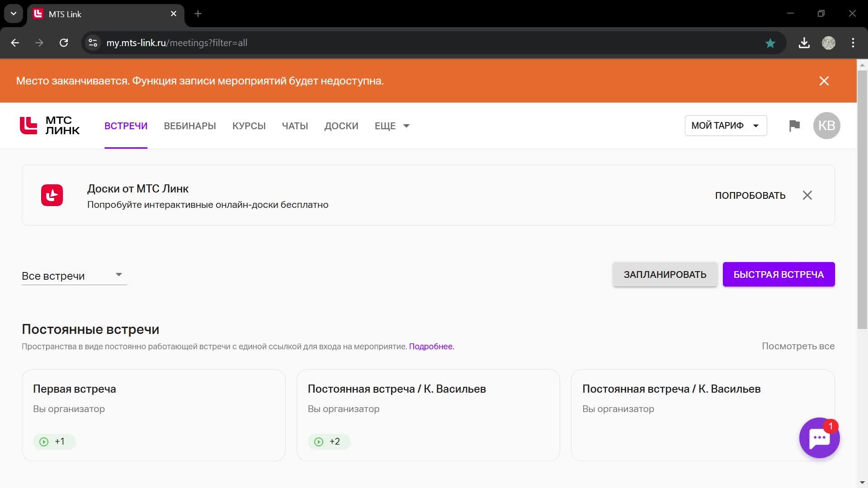Open the Первая встреча card
The height and width of the screenshot is (488, 868).
(154, 415)
